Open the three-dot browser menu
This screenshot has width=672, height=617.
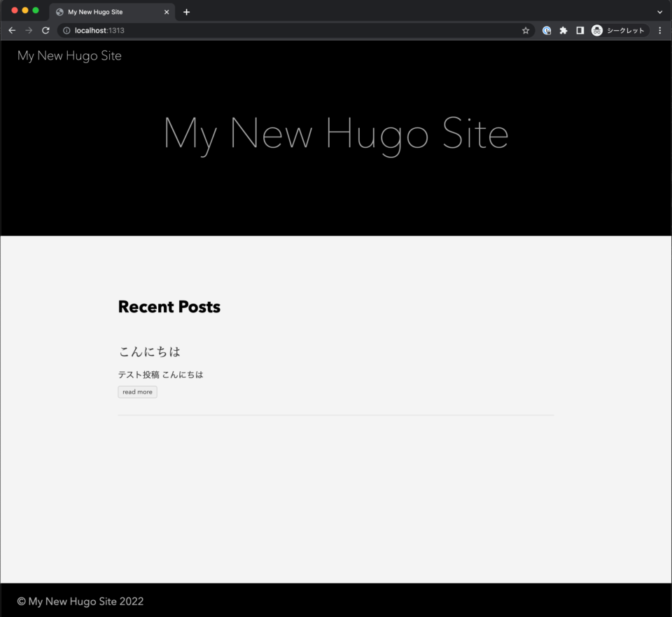coord(660,30)
